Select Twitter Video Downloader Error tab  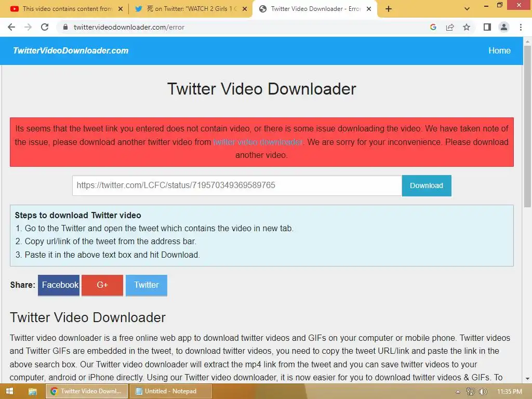tap(315, 9)
